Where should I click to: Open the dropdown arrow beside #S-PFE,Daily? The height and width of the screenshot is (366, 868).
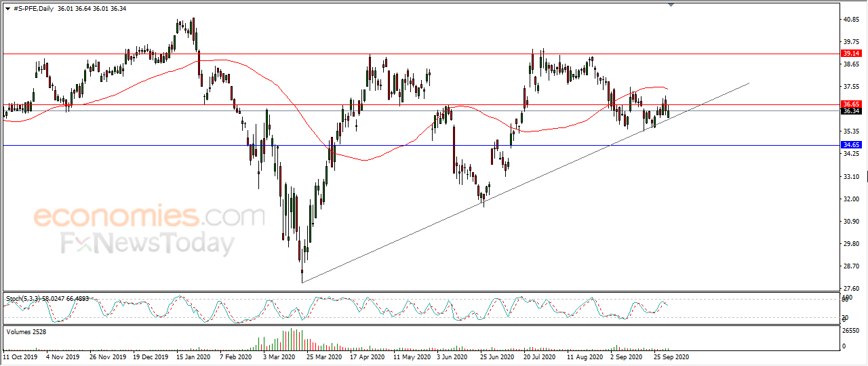(x=7, y=8)
